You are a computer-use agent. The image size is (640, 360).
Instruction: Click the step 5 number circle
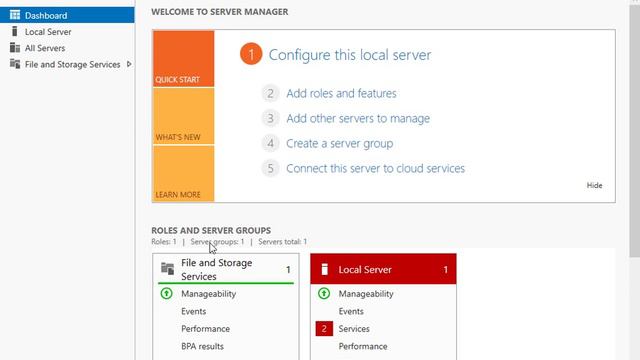(270, 169)
